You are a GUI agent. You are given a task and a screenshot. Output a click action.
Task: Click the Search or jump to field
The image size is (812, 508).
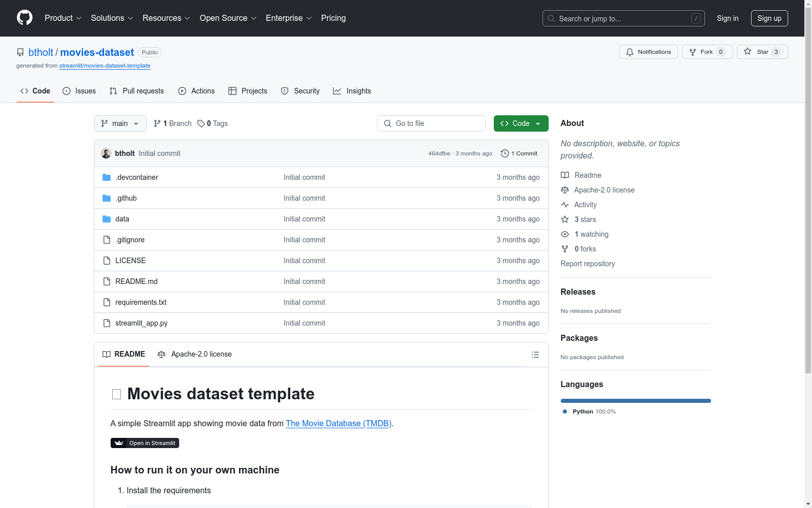tap(624, 18)
